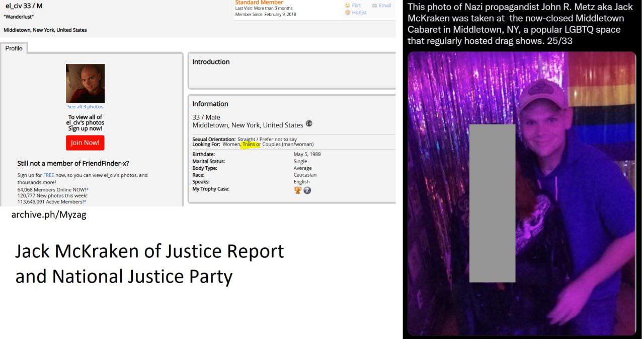Click the Hotlist icon

(347, 13)
